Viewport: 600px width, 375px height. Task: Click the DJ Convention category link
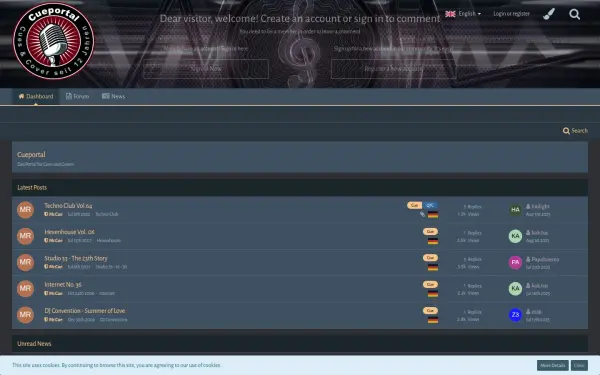click(114, 320)
